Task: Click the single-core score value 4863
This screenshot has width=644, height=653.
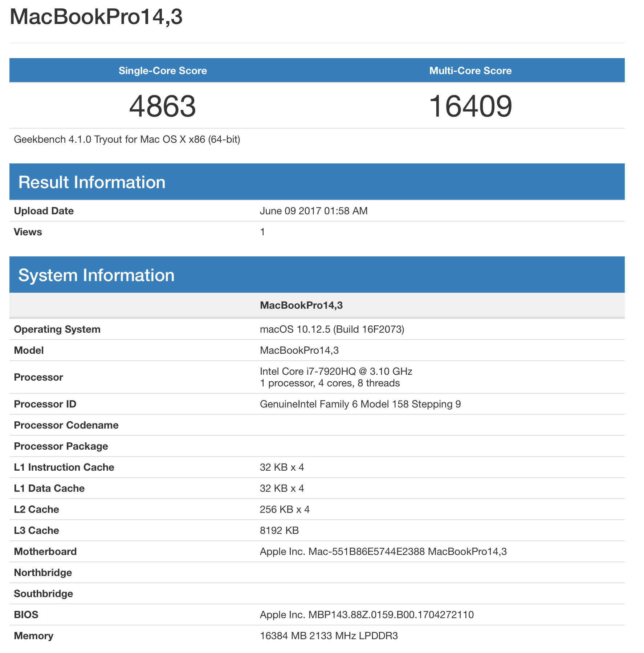Action: pyautogui.click(x=163, y=106)
